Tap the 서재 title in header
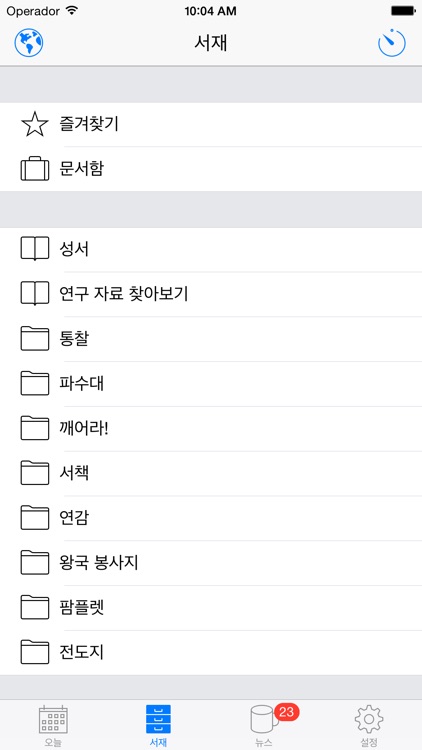 point(211,43)
